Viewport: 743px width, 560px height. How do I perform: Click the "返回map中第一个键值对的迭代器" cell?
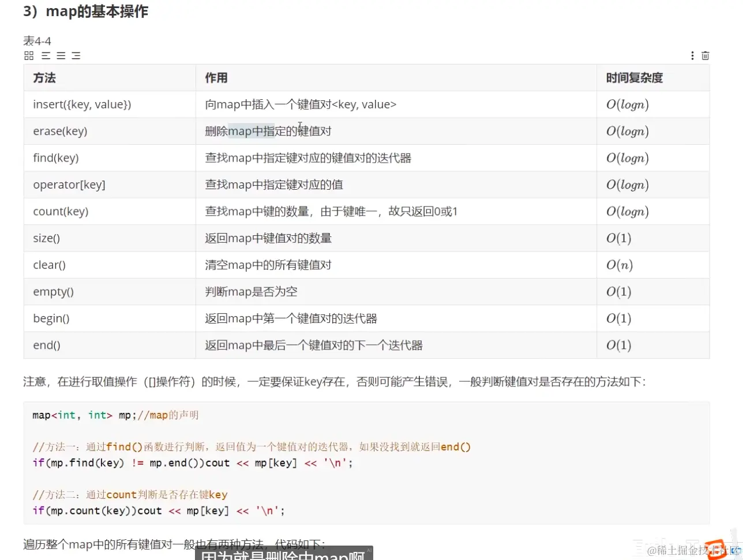click(x=396, y=318)
